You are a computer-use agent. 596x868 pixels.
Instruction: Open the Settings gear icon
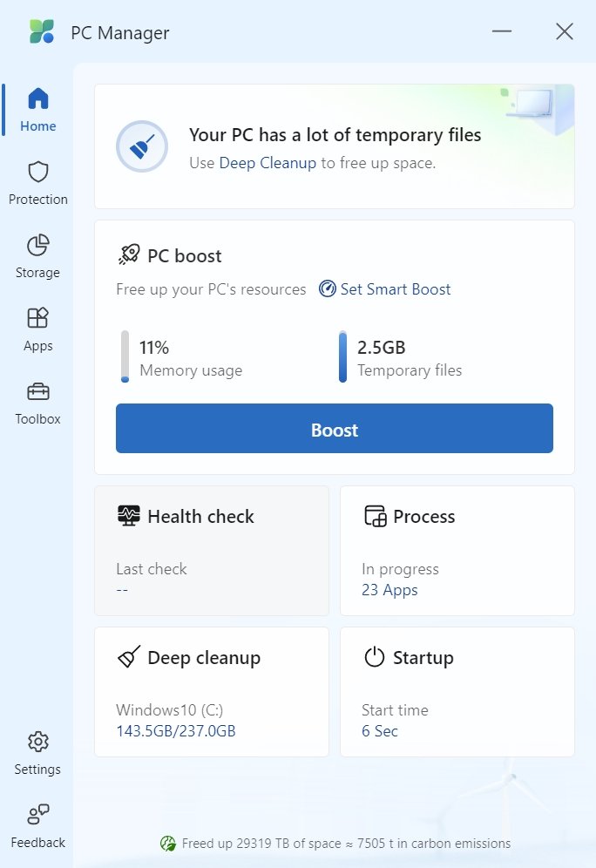37,742
